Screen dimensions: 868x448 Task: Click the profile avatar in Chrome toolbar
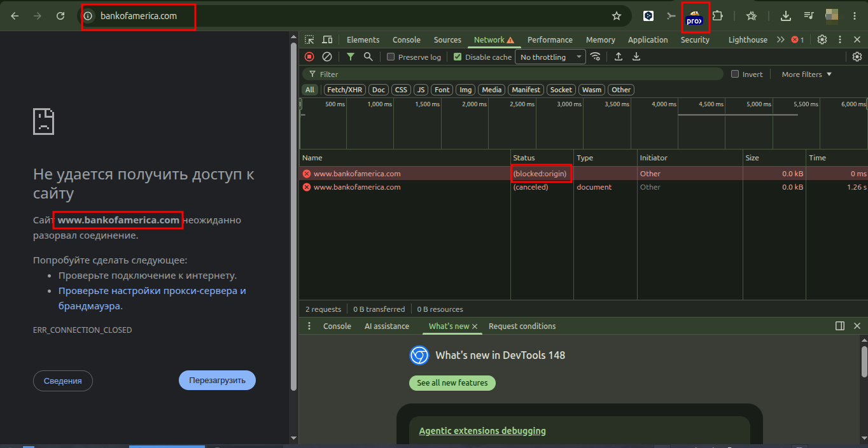(x=832, y=15)
